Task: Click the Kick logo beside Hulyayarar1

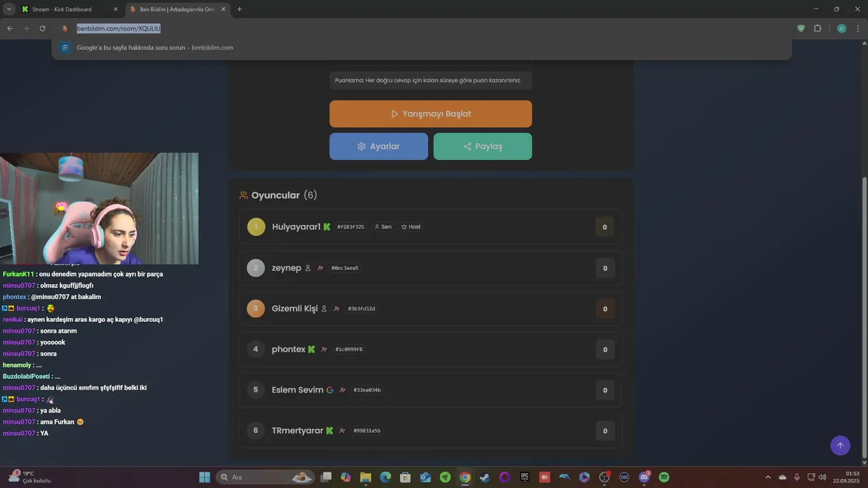Action: coord(327,227)
